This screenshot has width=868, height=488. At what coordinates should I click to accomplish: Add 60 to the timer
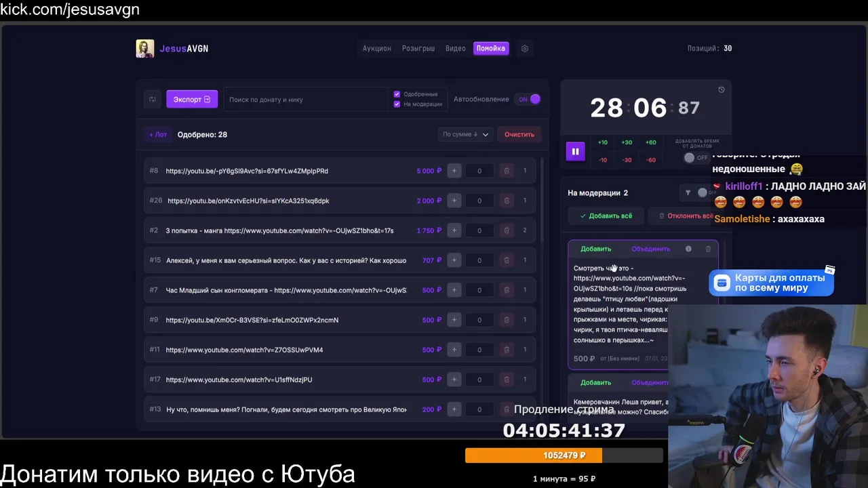click(x=651, y=142)
